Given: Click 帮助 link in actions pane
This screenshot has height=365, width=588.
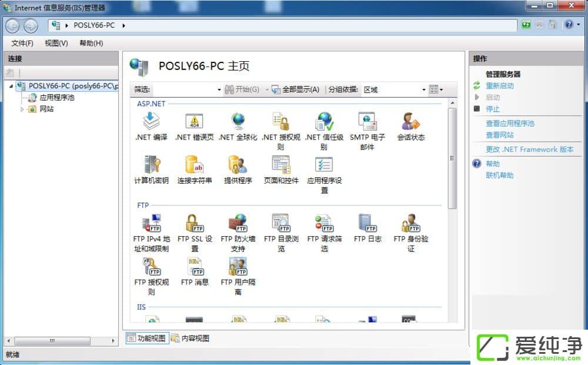Looking at the screenshot, I should [x=492, y=164].
